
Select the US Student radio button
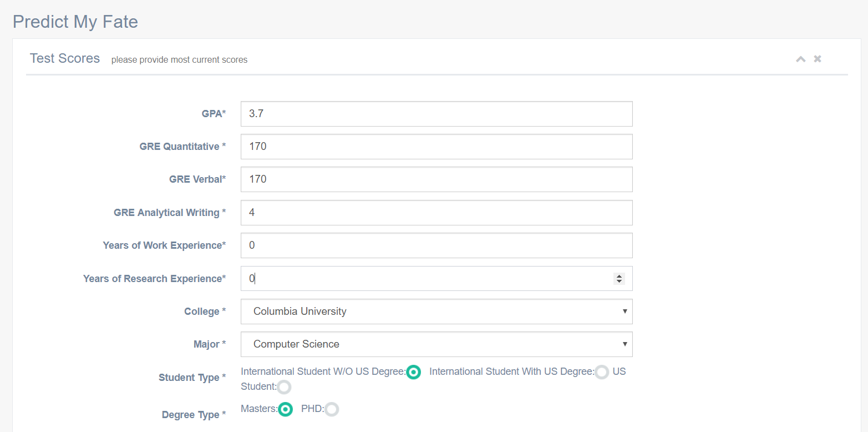[284, 387]
